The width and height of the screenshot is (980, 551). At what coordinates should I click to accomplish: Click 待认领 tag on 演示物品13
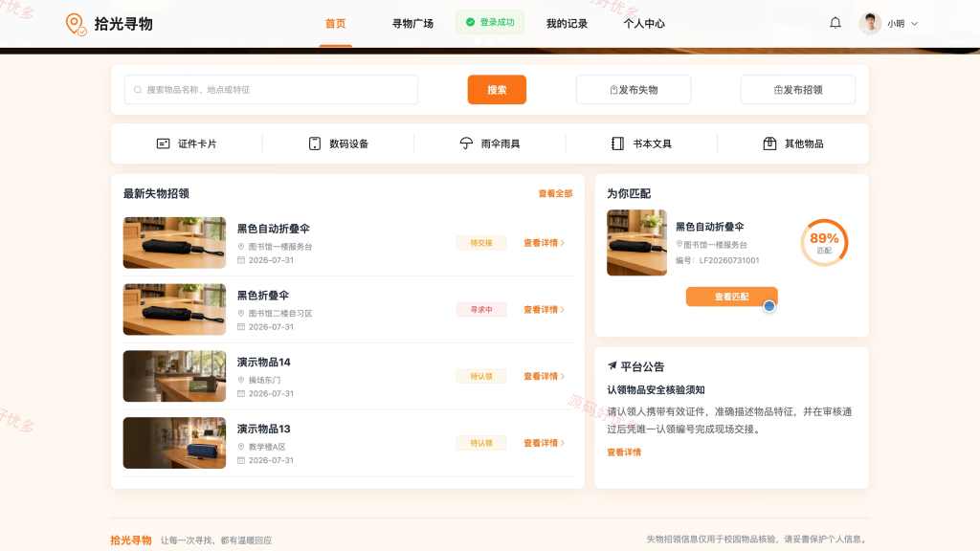pos(481,443)
